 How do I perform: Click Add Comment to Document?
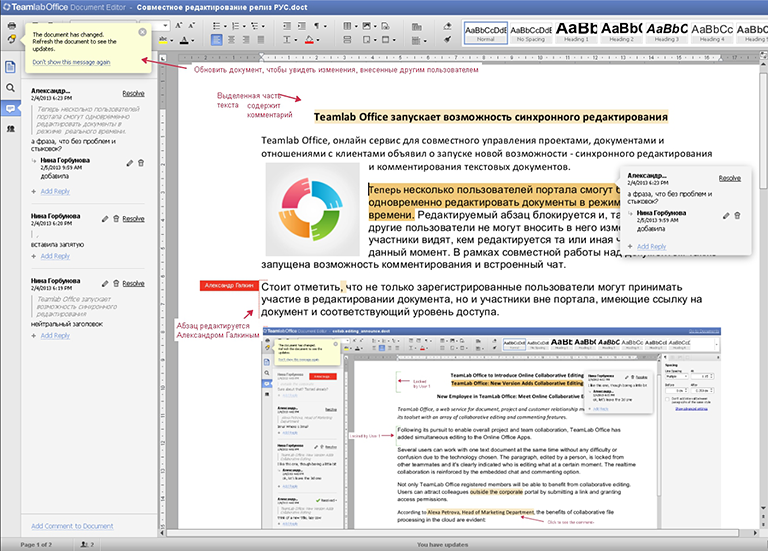72,526
